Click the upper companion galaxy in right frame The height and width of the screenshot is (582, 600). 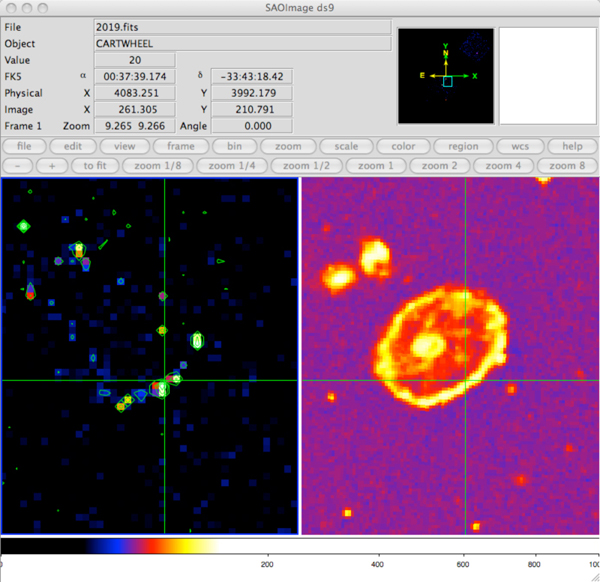point(375,256)
